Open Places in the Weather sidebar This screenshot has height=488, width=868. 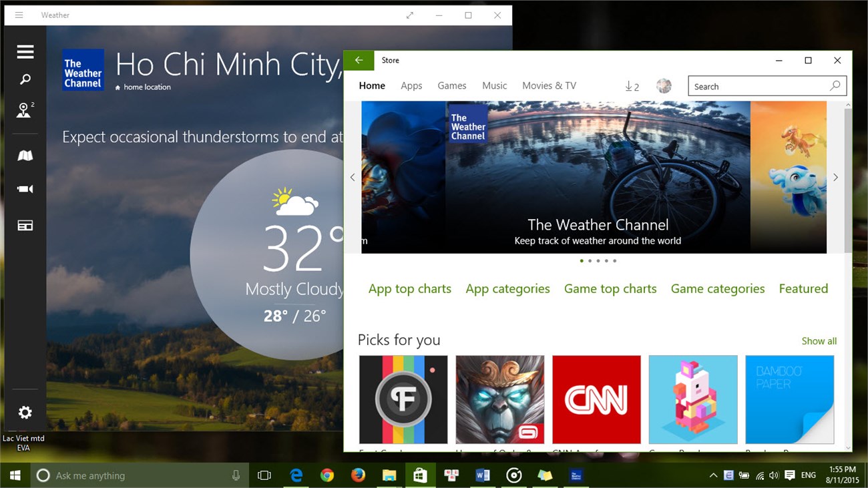(x=25, y=111)
